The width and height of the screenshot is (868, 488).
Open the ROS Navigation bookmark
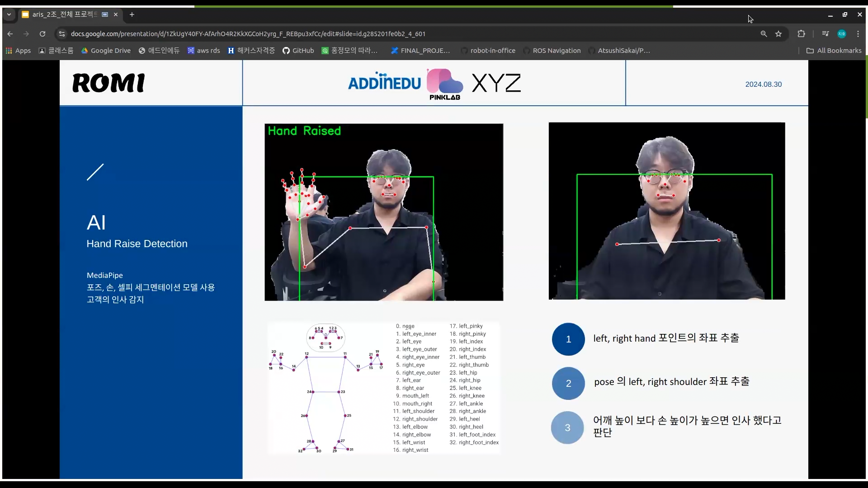pyautogui.click(x=552, y=51)
